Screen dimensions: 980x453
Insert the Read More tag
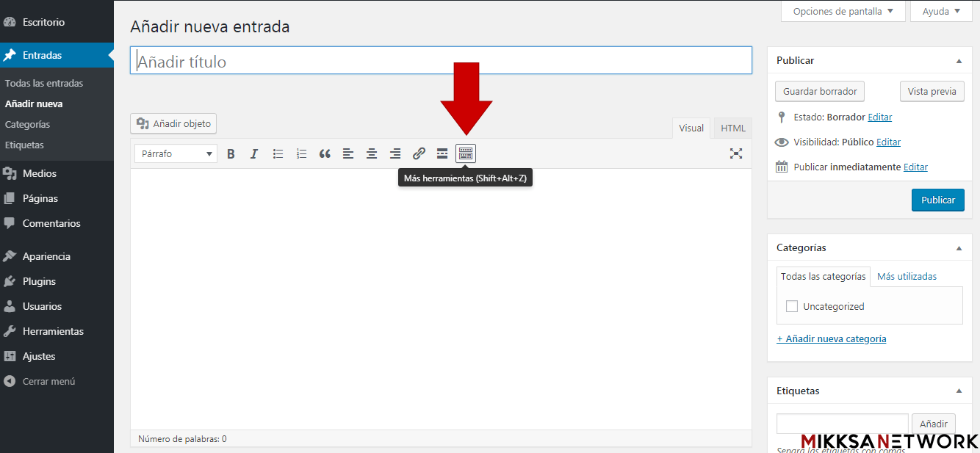click(x=442, y=153)
